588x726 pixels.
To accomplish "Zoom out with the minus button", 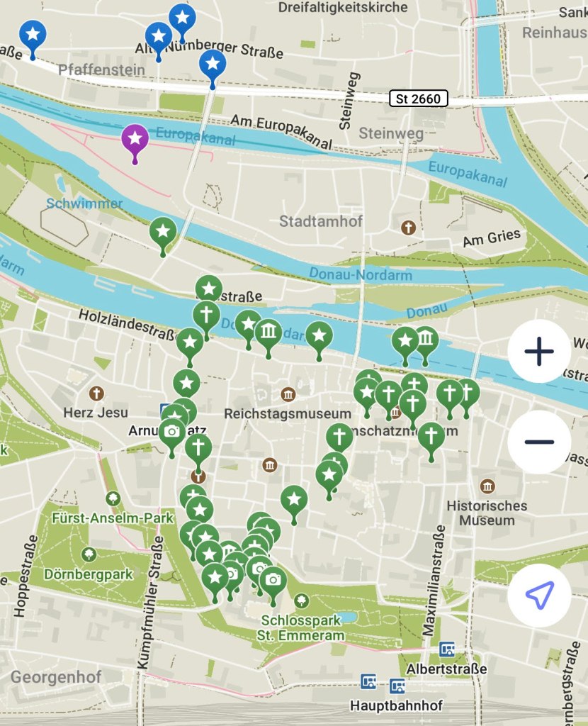I will 539,442.
